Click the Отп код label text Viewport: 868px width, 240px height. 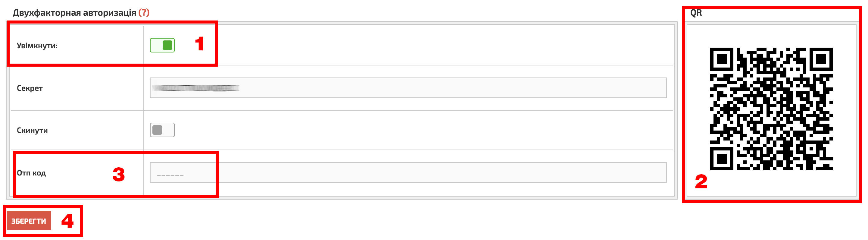(31, 173)
